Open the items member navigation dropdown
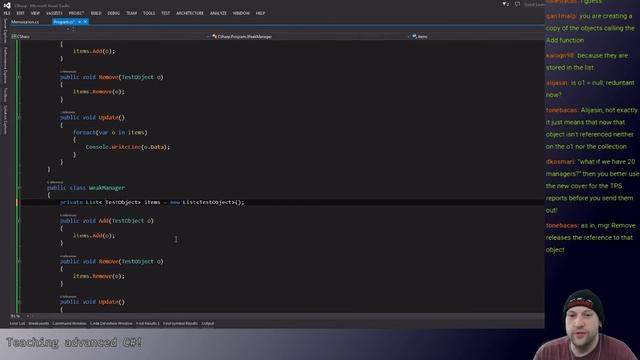This screenshot has width=640, height=360. [x=478, y=36]
